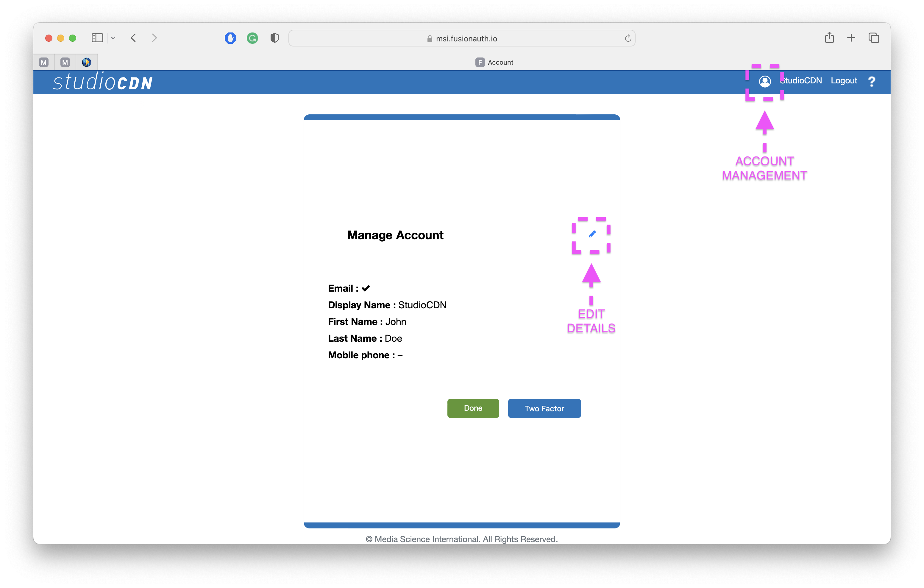Show tab overview icon
Viewport: 924px width, 588px height.
(874, 38)
